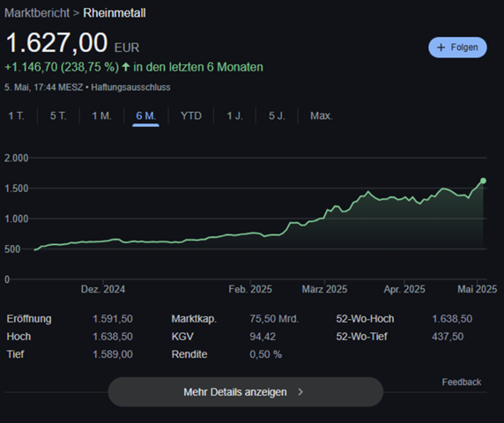This screenshot has width=504, height=423.
Task: Click the Rheinmetall breadcrumb title
Action: (115, 13)
